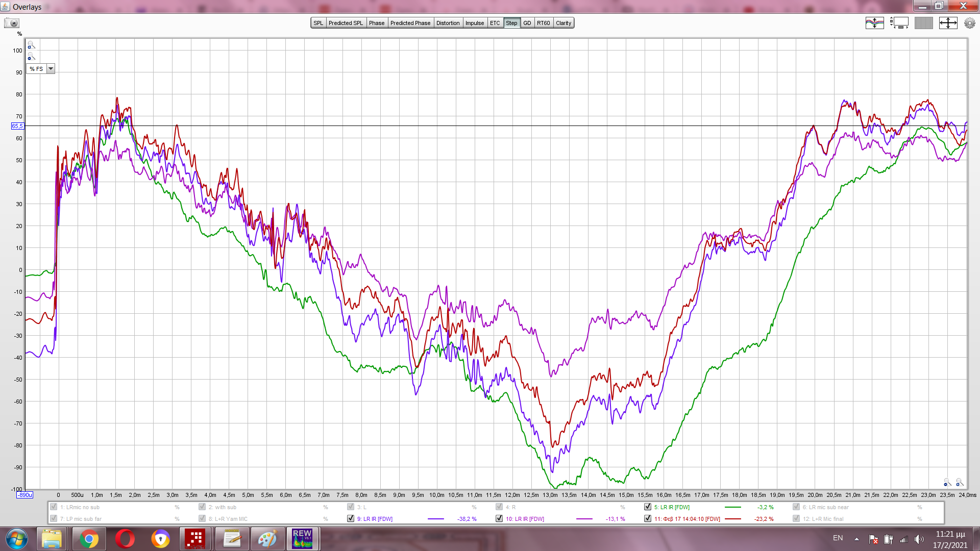Screen dimensions: 980x551
Task: Zoom in vertical axis with upper-left magnifier
Action: click(x=31, y=45)
